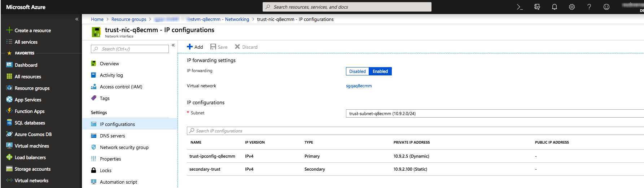Go to Resource groups breadcrumb
The height and width of the screenshot is (188, 644).
[x=129, y=19]
